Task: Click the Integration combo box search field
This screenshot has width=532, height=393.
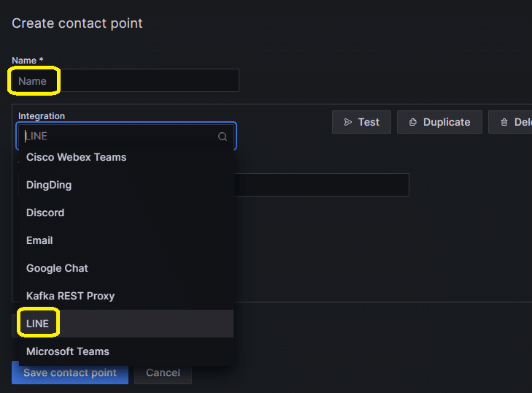Action: tap(126, 136)
